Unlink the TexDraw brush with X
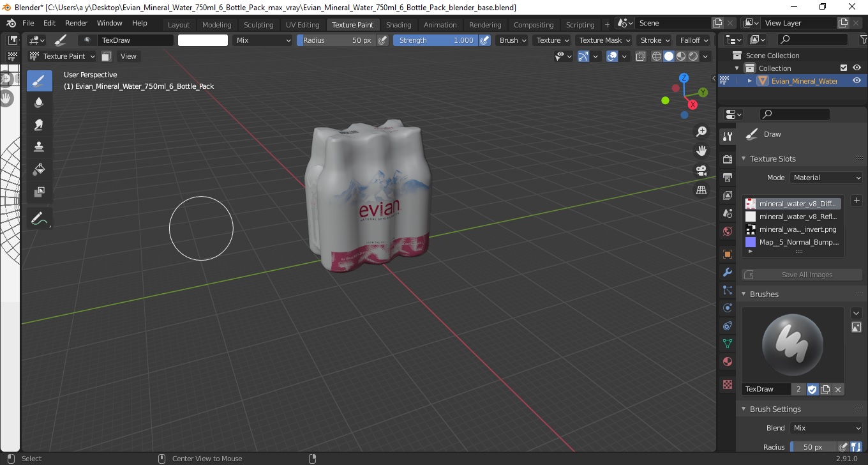The image size is (868, 465). tap(838, 389)
